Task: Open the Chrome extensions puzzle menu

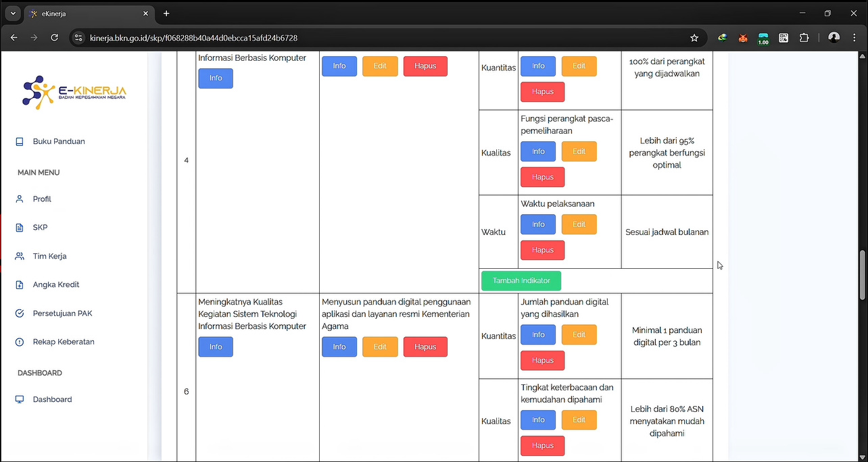Action: [804, 38]
